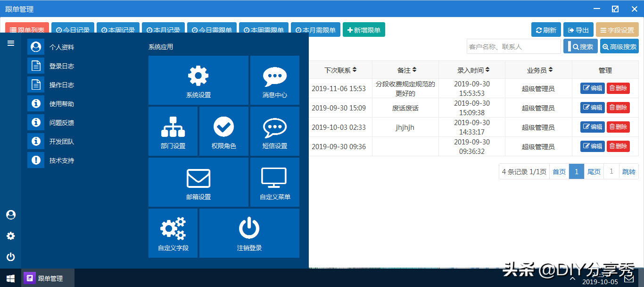Open 技术支持 from the start menu list
Screen dimensions: 644x287
pyautogui.click(x=51, y=160)
